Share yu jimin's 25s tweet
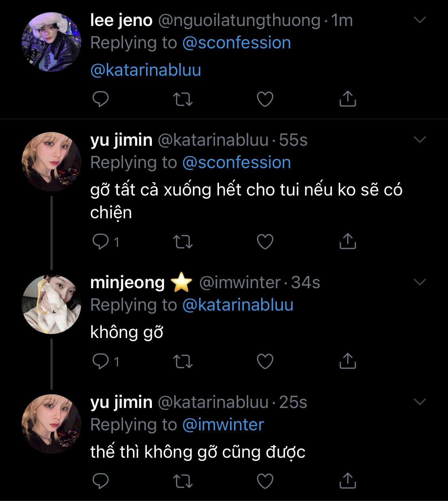This screenshot has height=501, width=448. coord(348,480)
